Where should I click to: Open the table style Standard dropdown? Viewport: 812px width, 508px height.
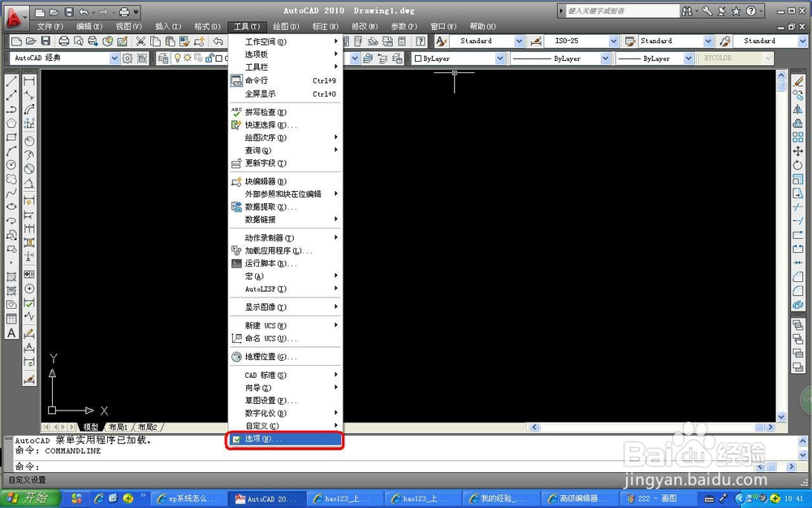[708, 41]
